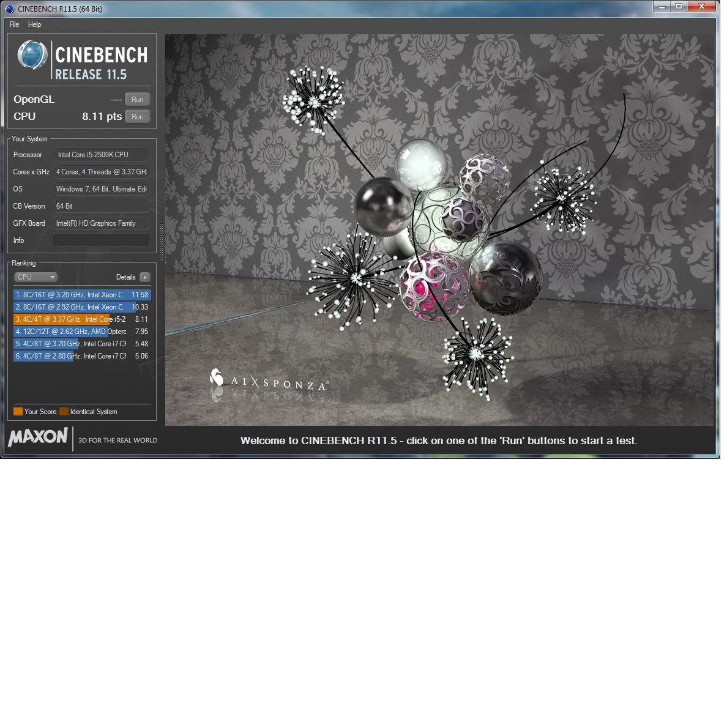Click GFX Board Intel HD Graphics field

(101, 223)
